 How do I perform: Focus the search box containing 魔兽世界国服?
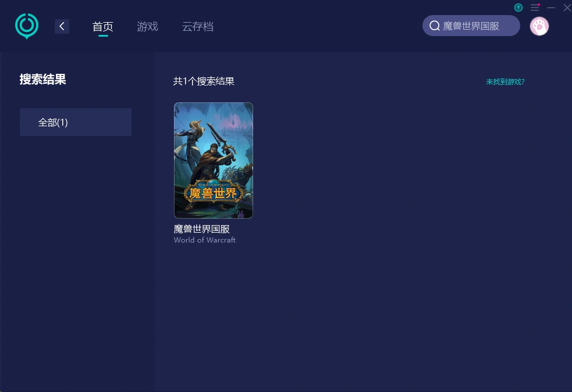[471, 26]
